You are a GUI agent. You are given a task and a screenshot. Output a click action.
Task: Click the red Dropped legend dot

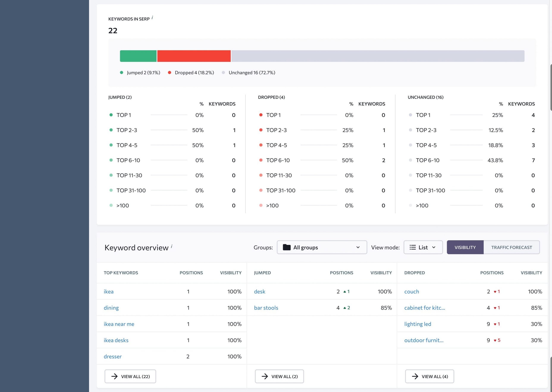click(x=169, y=72)
